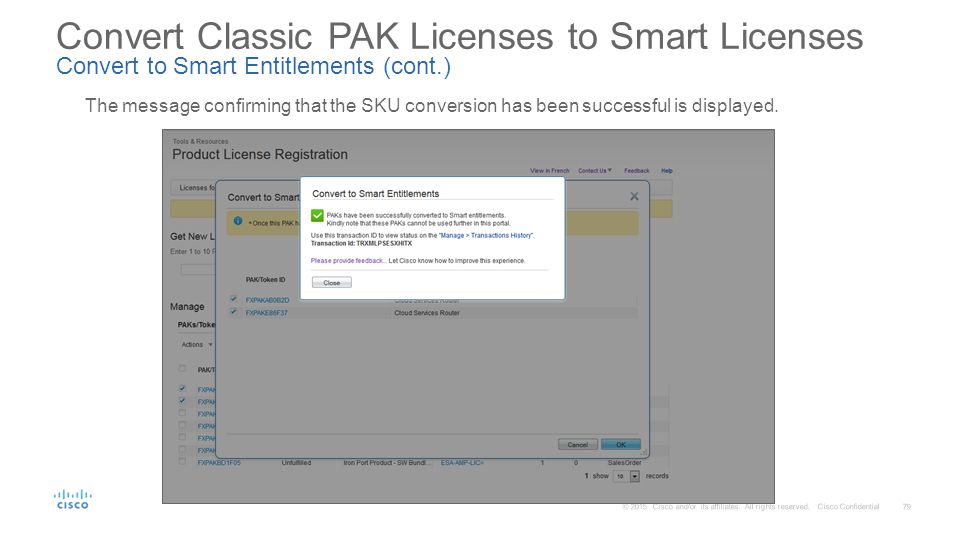Click the Licenses tab on background page
Image resolution: width=960 pixels, height=540 pixels.
click(x=193, y=188)
